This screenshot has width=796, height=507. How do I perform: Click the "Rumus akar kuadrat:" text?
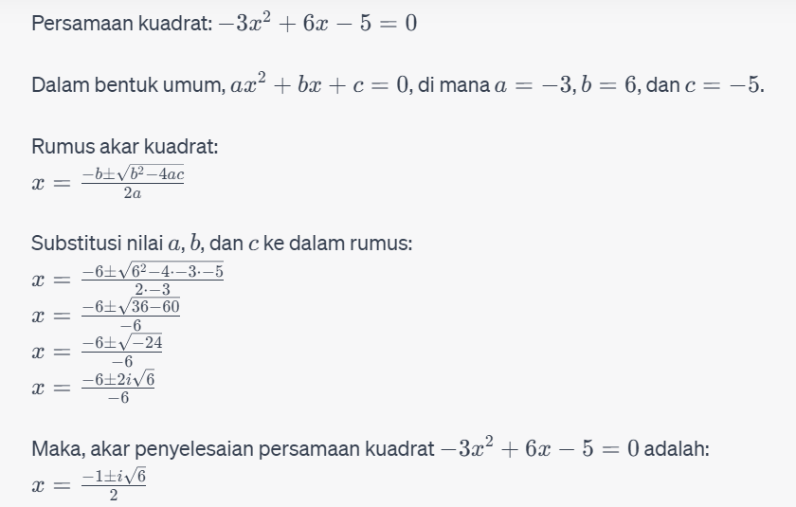point(125,147)
